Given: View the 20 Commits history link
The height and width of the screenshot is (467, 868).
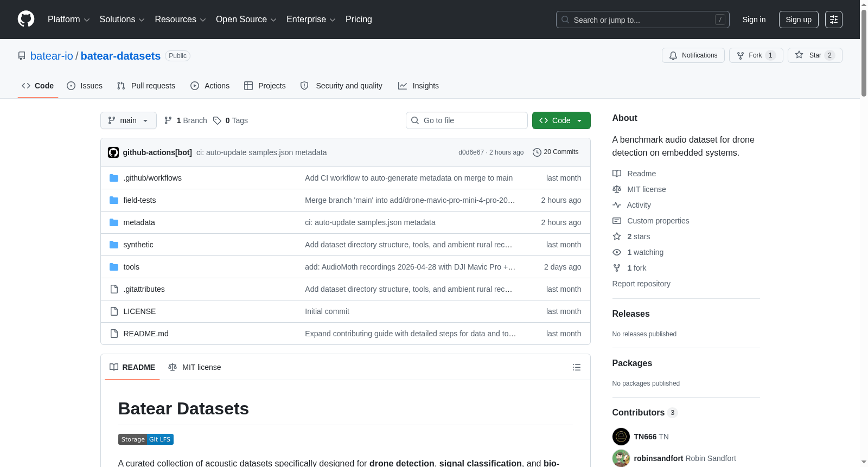Looking at the screenshot, I should click(556, 152).
